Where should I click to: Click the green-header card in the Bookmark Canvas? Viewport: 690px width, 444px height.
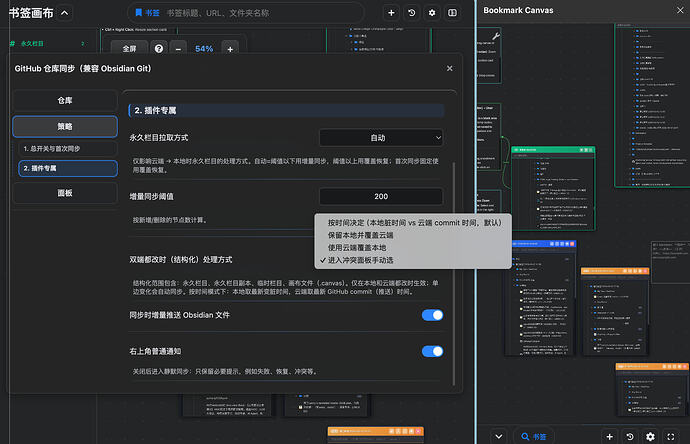tap(553, 188)
